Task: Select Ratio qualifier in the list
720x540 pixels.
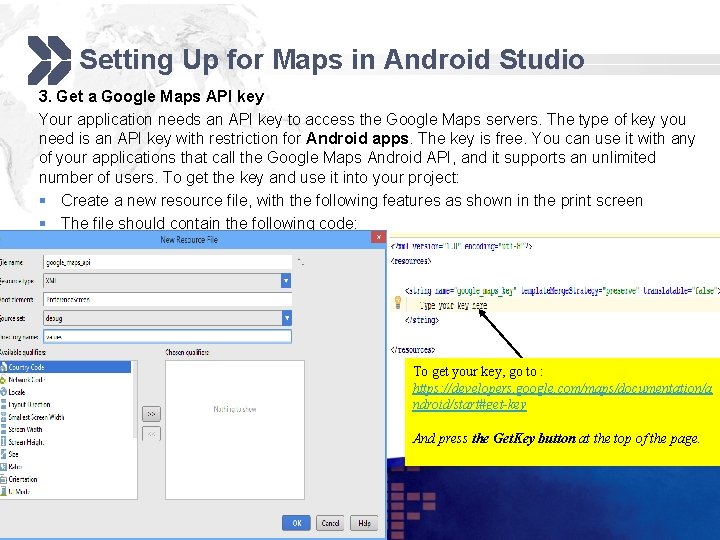Action: [15, 467]
